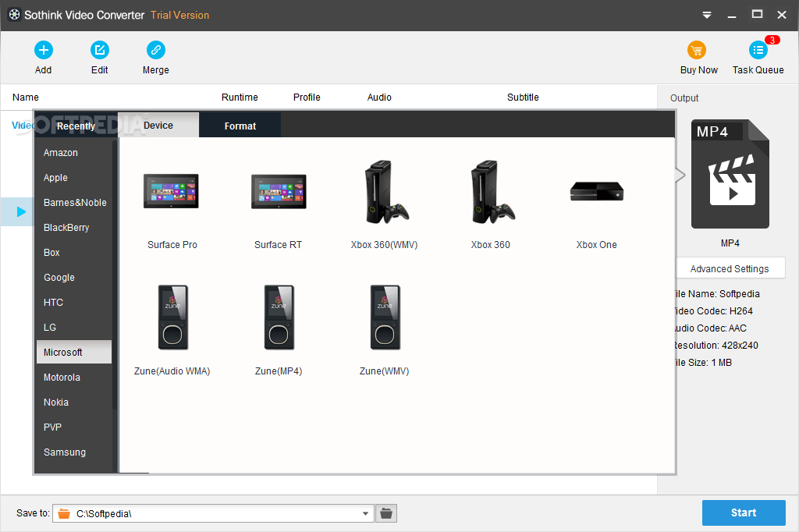Click the File Name: Softpedia text
The width and height of the screenshot is (799, 532).
pyautogui.click(x=719, y=294)
